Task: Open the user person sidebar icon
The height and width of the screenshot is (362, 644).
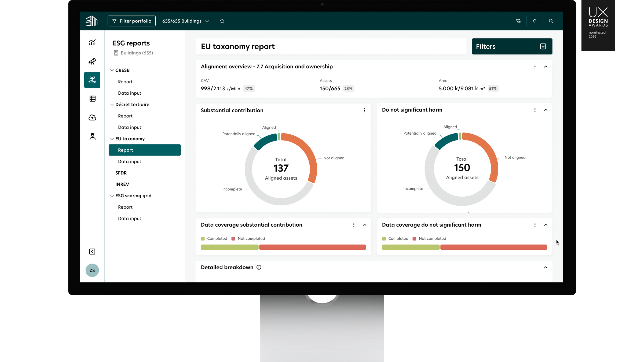Action: pyautogui.click(x=92, y=136)
